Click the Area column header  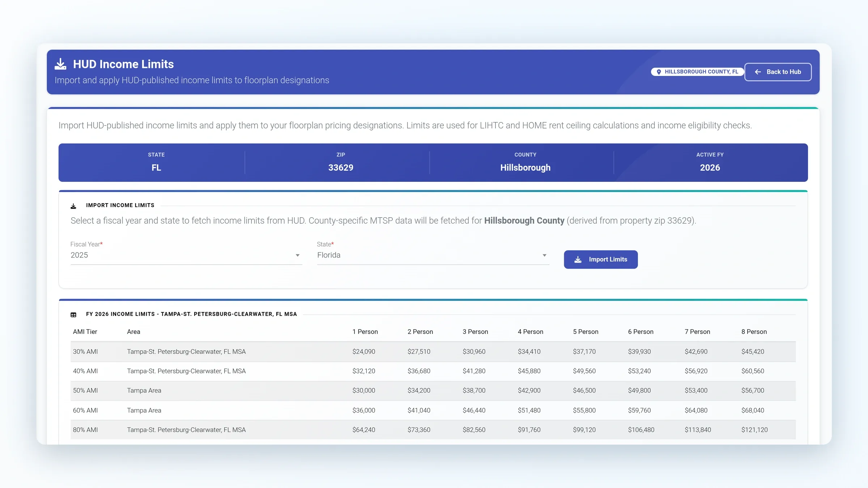133,332
